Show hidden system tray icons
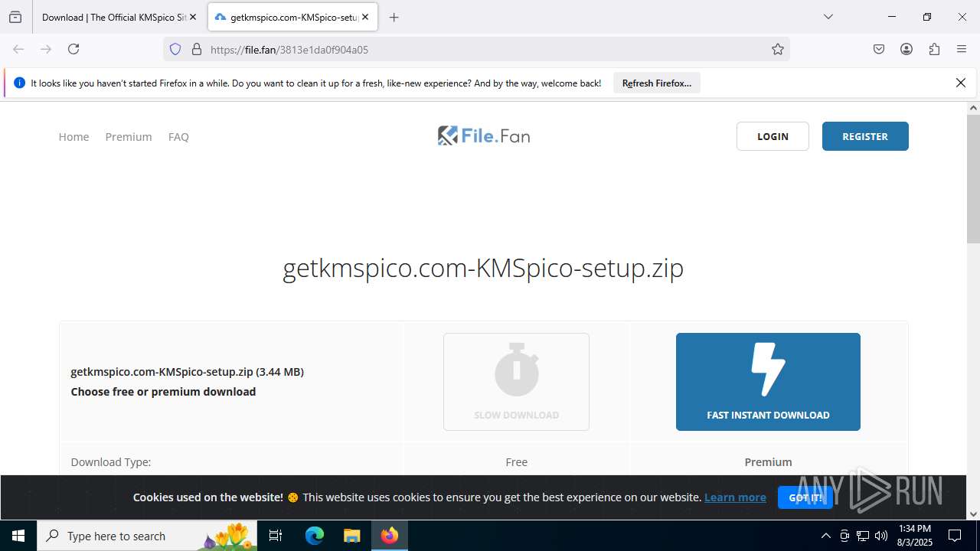 click(x=825, y=536)
